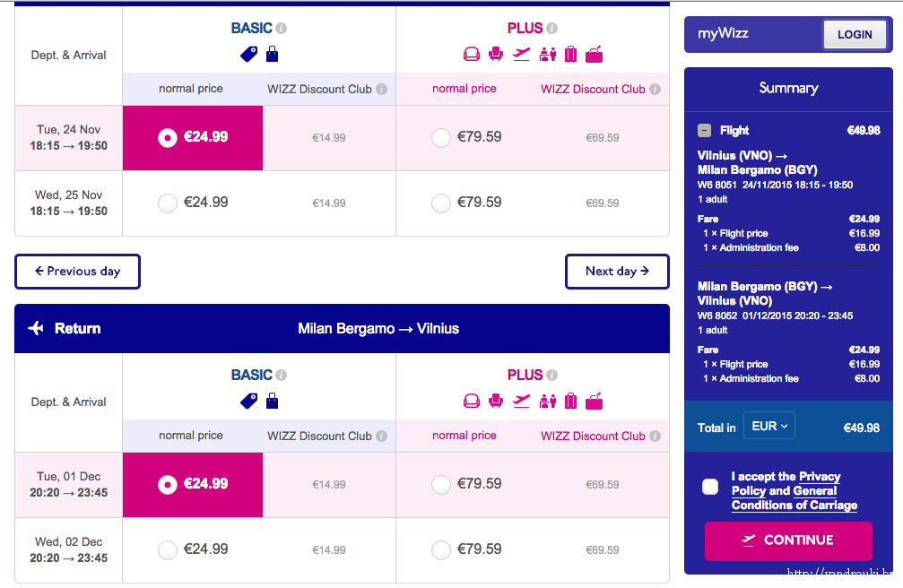The height and width of the screenshot is (588, 903).
Task: Open the EUR currency dropdown
Action: (768, 427)
